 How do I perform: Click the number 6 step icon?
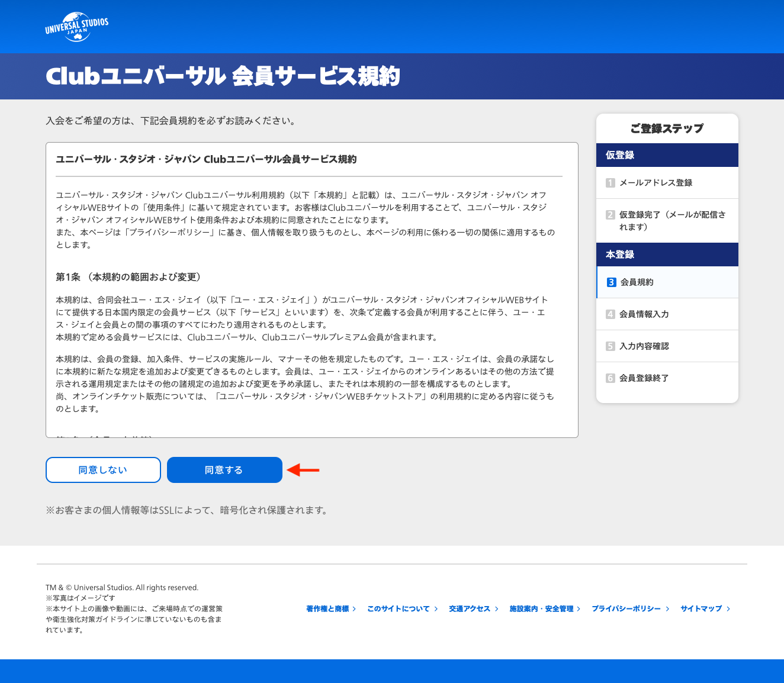click(x=611, y=378)
